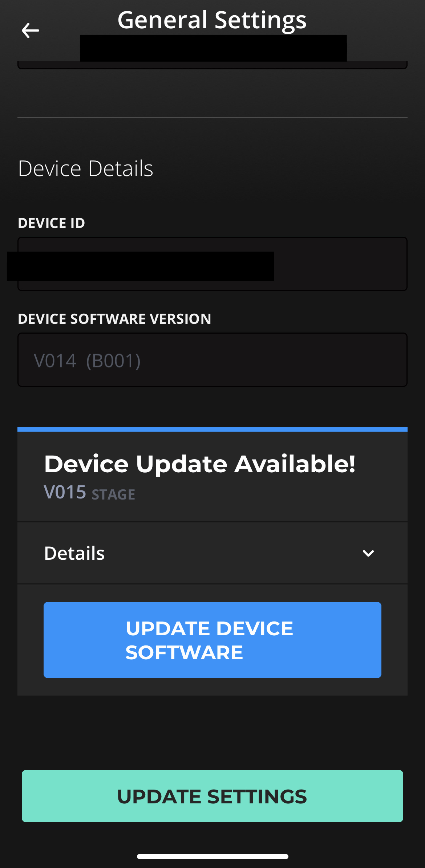This screenshot has width=425, height=868.
Task: Tap the STAGE tag next to V015
Action: tap(113, 494)
